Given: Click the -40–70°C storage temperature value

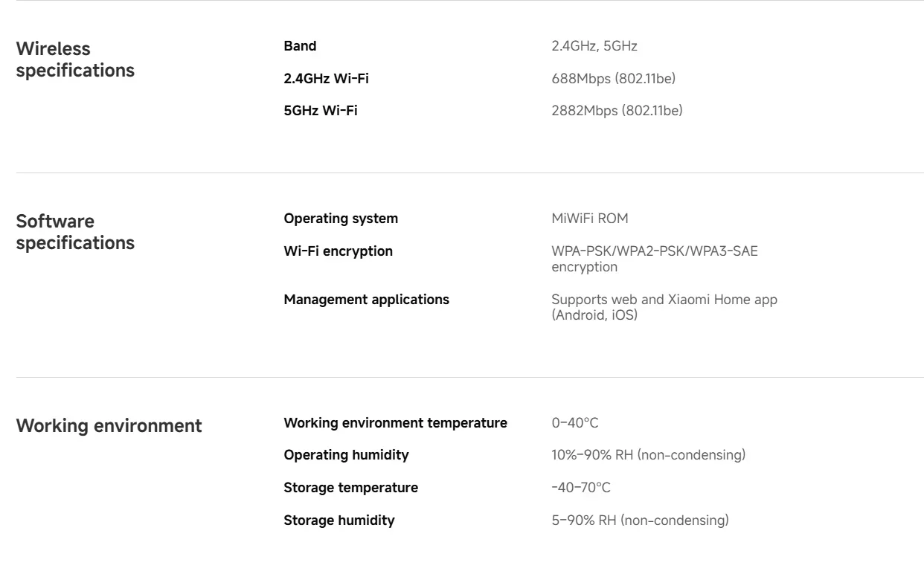Looking at the screenshot, I should [x=581, y=488].
